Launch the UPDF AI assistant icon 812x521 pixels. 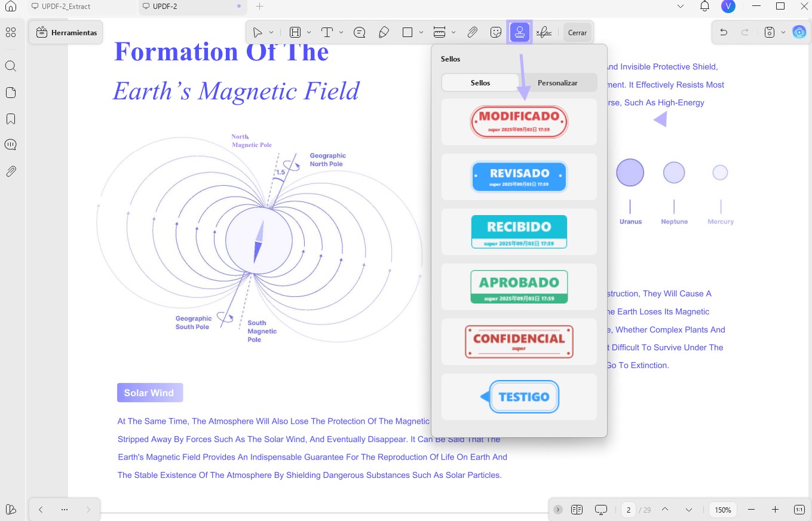pyautogui.click(x=799, y=32)
